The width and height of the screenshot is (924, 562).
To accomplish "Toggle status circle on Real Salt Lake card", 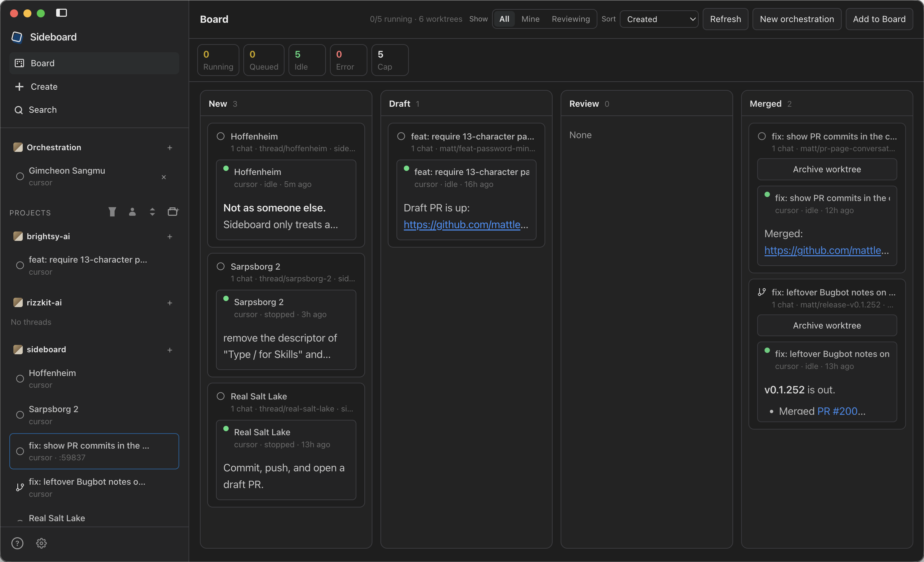I will click(221, 396).
